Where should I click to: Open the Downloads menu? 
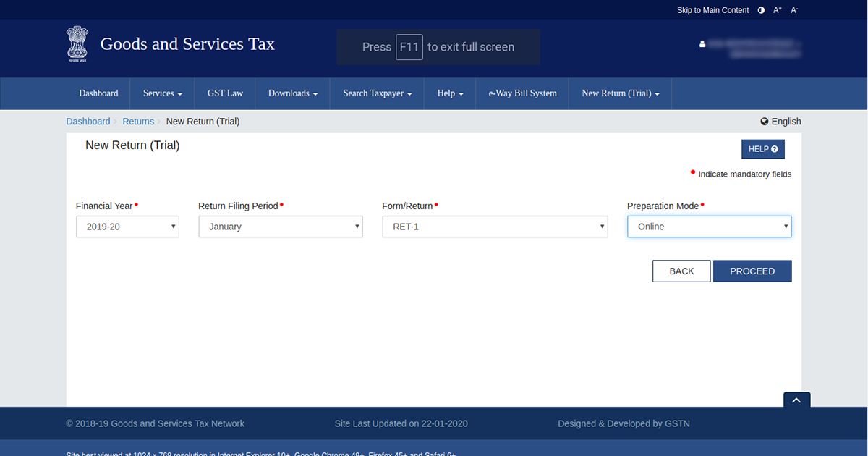[x=293, y=93]
